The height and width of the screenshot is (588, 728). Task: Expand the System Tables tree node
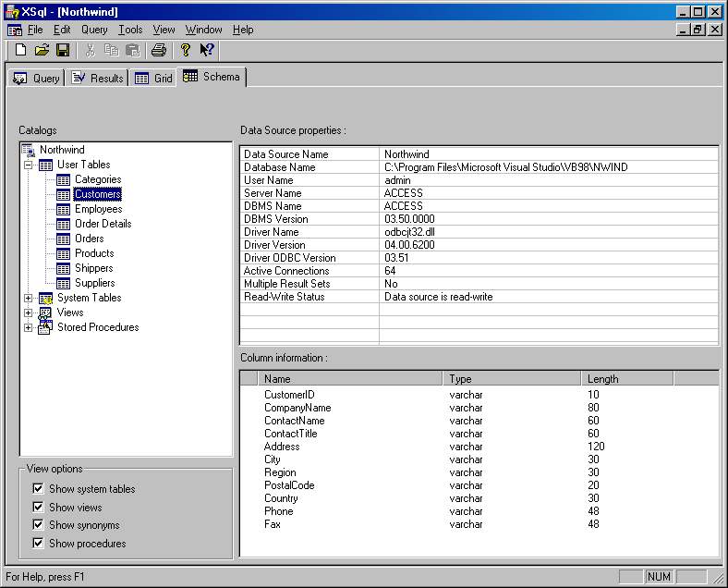[29, 299]
